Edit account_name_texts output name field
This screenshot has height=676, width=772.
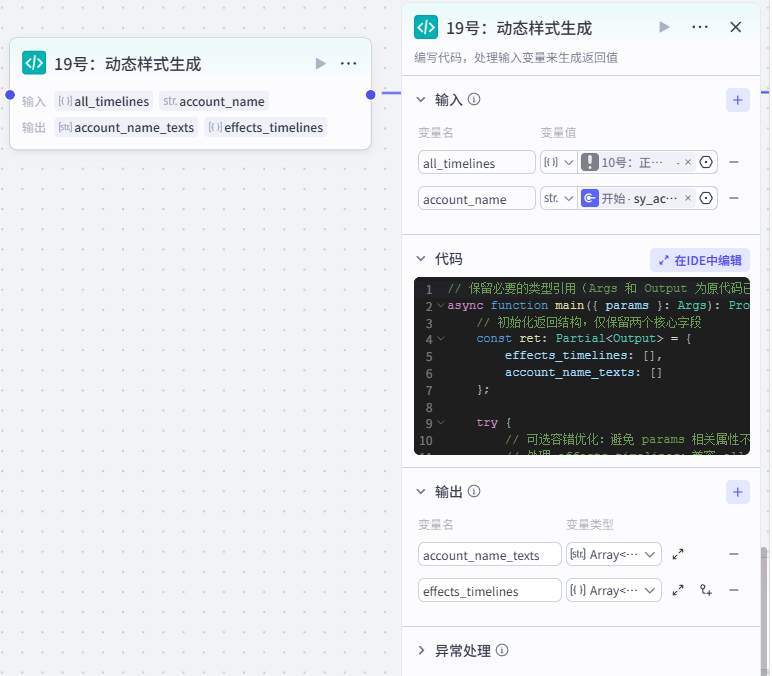click(489, 554)
